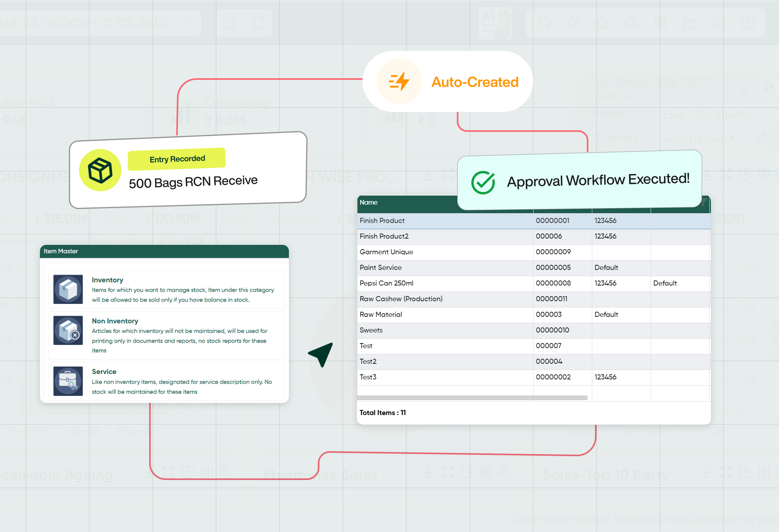The width and height of the screenshot is (779, 532).
Task: Click the dark green cursor arrow
Action: click(321, 354)
